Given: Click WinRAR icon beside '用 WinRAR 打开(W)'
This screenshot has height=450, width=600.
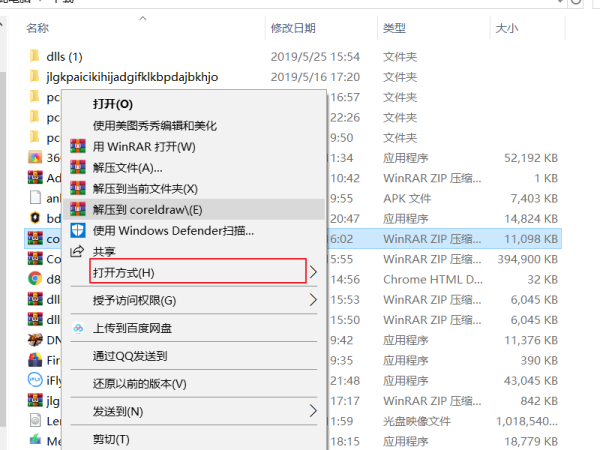Looking at the screenshot, I should [78, 147].
